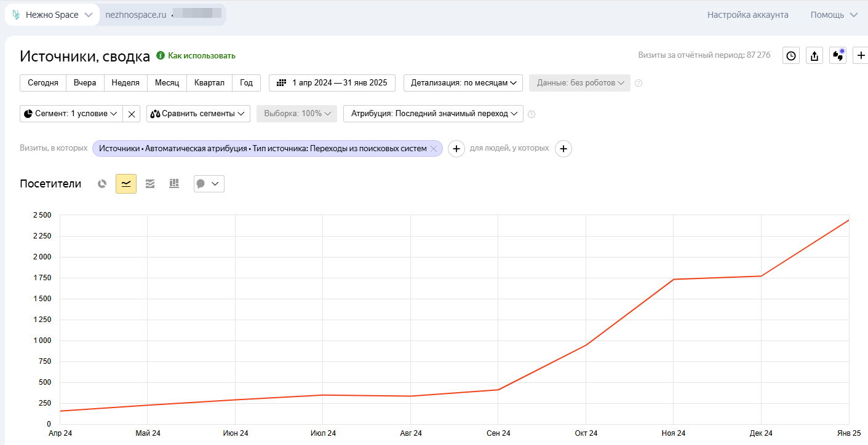Open the thumbs feedback icon
This screenshot has width=868, height=445.
point(838,56)
